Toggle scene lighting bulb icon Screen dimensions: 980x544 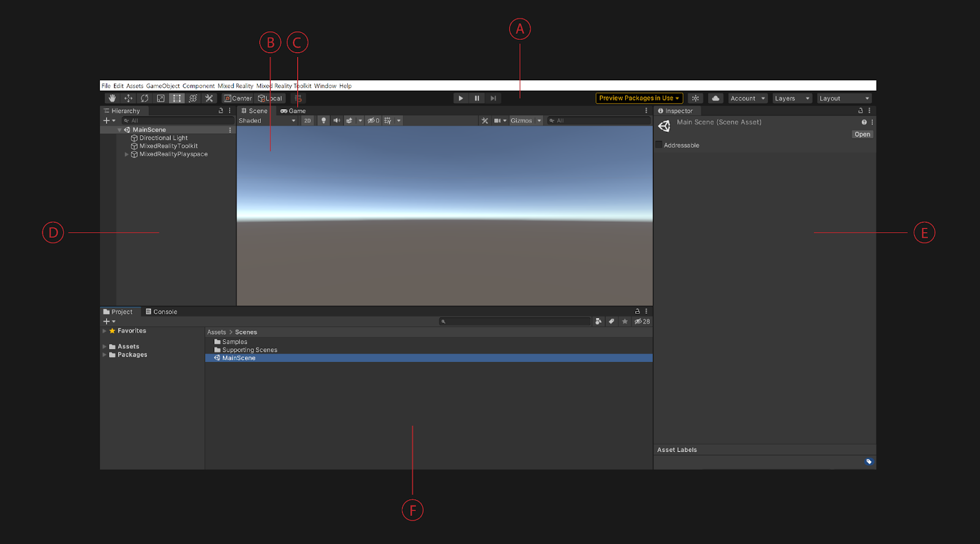[x=323, y=121]
